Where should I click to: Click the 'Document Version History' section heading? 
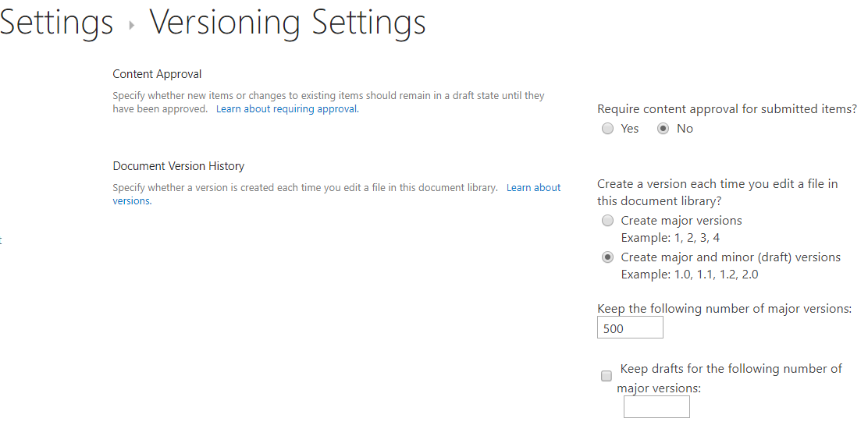pos(178,166)
